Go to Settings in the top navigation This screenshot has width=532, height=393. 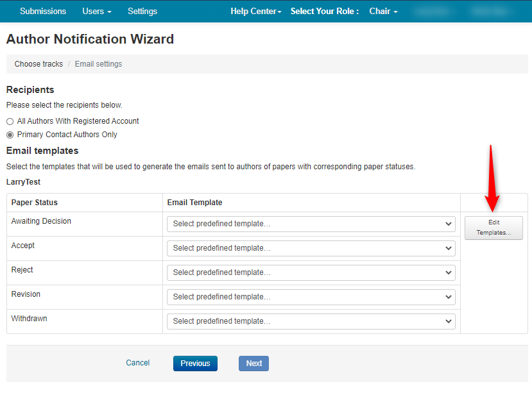(142, 12)
